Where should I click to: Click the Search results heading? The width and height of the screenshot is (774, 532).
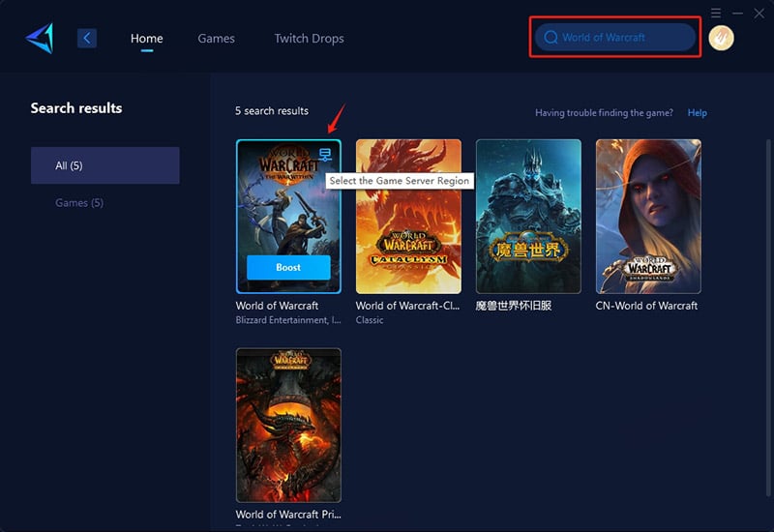point(76,108)
